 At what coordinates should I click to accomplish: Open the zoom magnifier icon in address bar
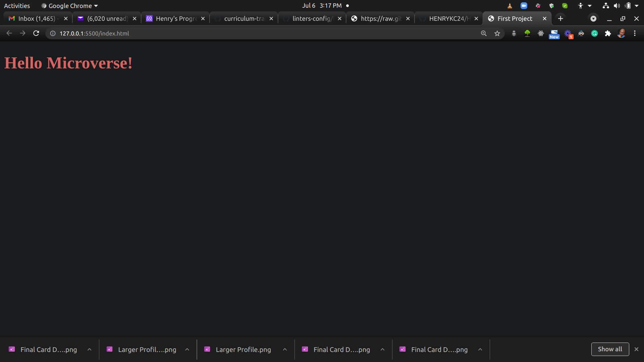484,33
